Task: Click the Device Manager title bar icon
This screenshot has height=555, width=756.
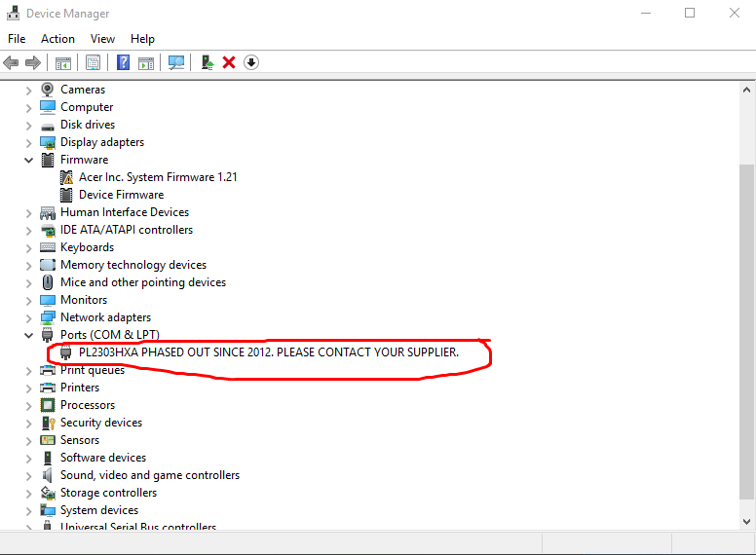Action: 13,13
